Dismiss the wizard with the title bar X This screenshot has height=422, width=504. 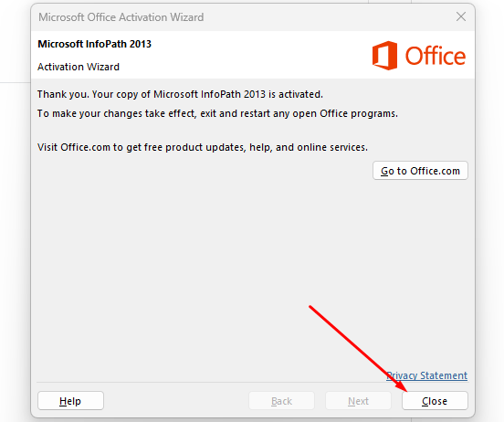pos(461,16)
